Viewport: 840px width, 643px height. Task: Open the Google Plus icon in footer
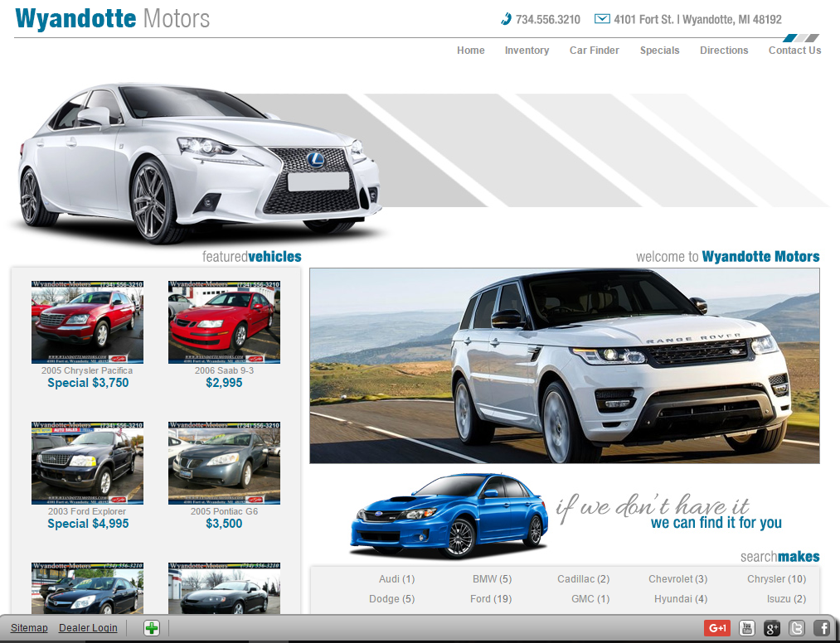[772, 628]
